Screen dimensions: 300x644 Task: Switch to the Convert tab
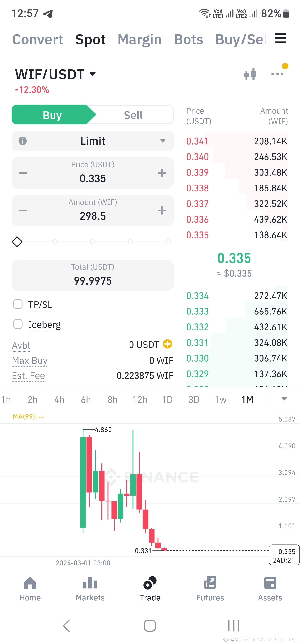click(x=38, y=39)
